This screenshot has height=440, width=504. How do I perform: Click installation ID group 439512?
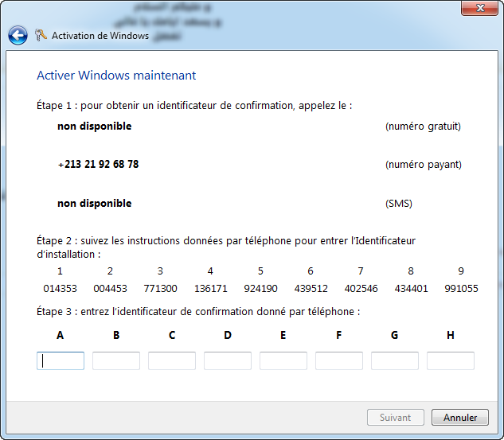pyautogui.click(x=311, y=288)
